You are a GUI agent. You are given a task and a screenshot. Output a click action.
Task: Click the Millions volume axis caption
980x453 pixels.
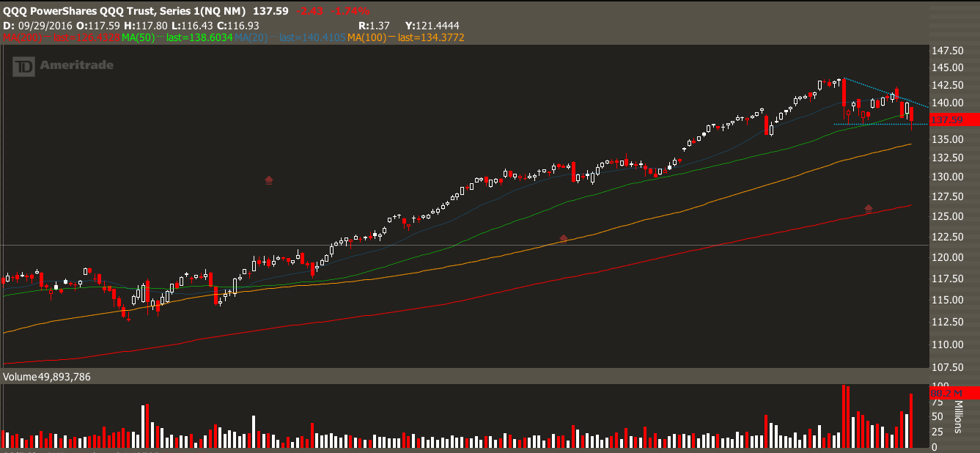pyautogui.click(x=959, y=416)
